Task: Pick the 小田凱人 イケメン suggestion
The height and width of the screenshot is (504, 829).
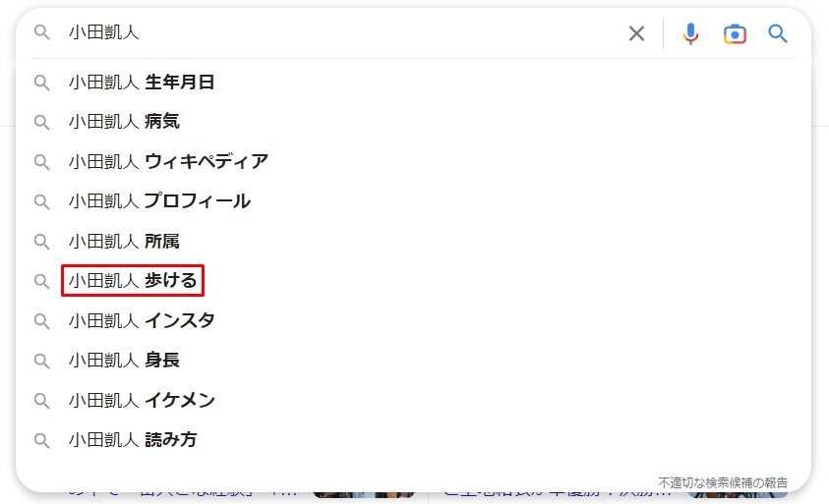Action: (142, 401)
